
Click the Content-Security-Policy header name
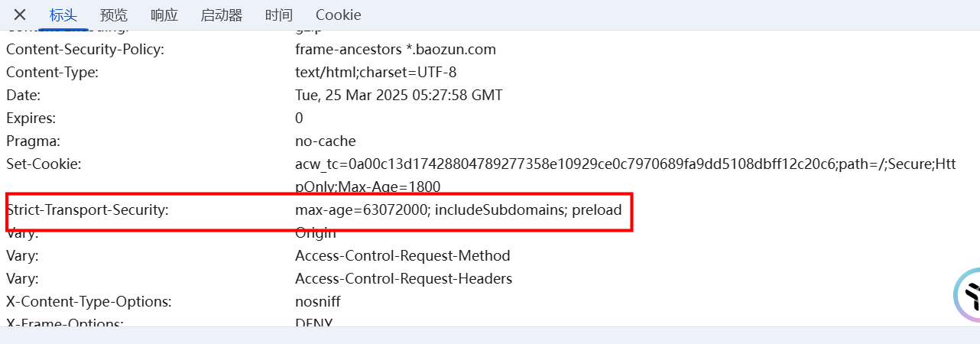(x=86, y=50)
